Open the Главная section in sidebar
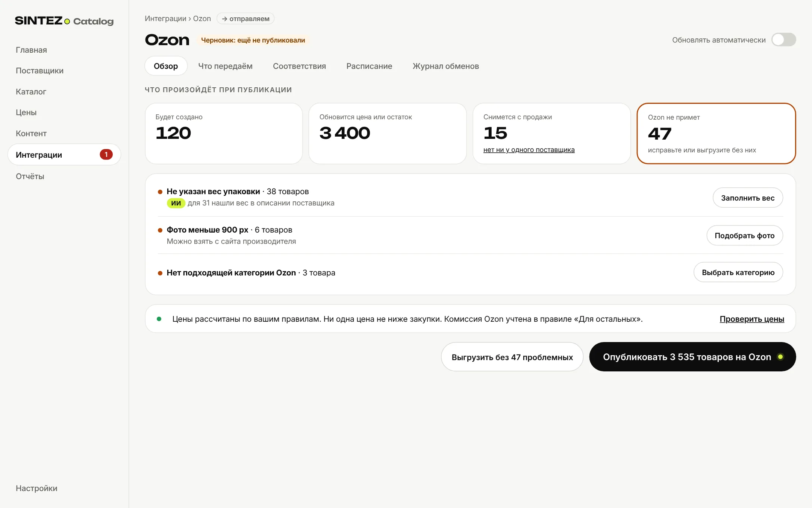This screenshot has width=812, height=508. pos(31,50)
